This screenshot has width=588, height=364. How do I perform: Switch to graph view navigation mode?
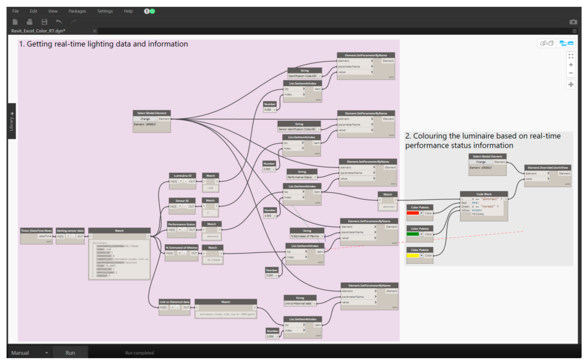click(x=566, y=43)
